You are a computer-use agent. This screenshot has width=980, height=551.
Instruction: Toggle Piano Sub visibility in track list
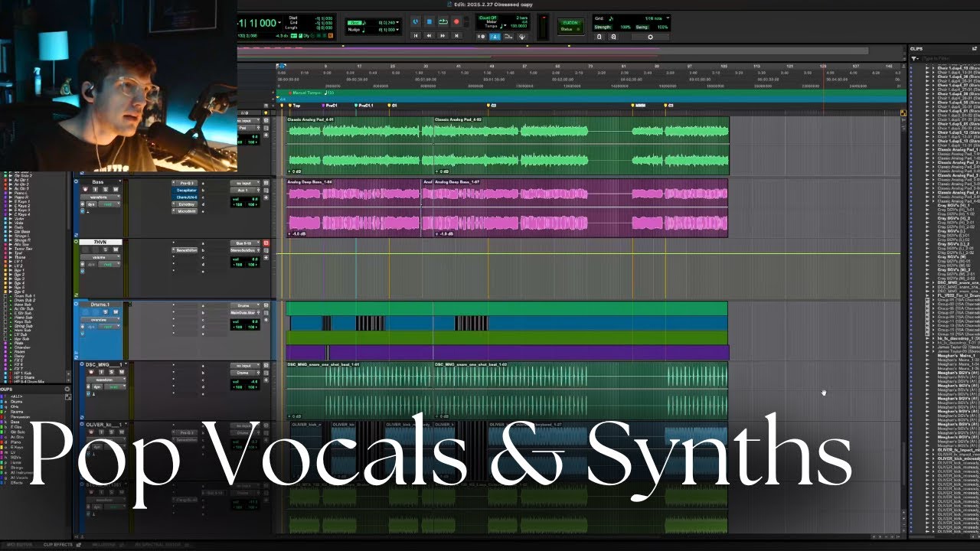tap(5, 318)
